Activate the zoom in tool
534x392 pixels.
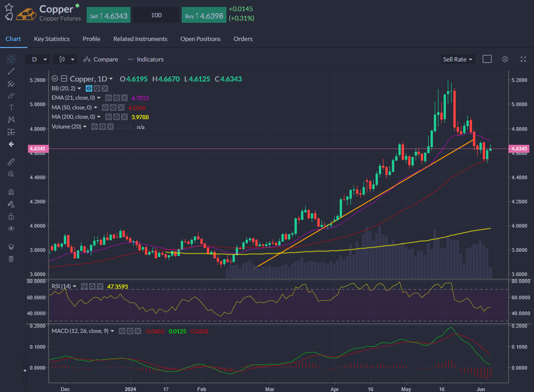(x=11, y=174)
